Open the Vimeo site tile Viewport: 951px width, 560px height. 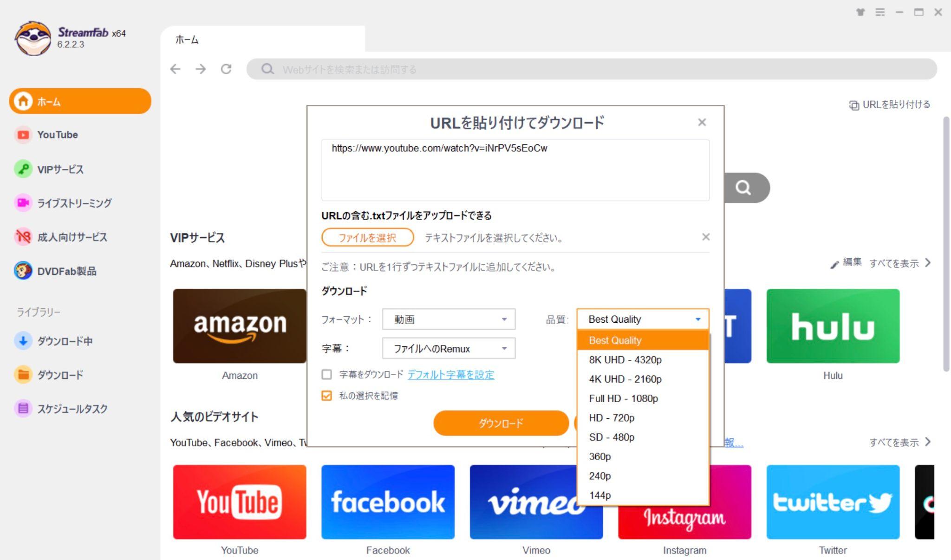click(x=523, y=502)
